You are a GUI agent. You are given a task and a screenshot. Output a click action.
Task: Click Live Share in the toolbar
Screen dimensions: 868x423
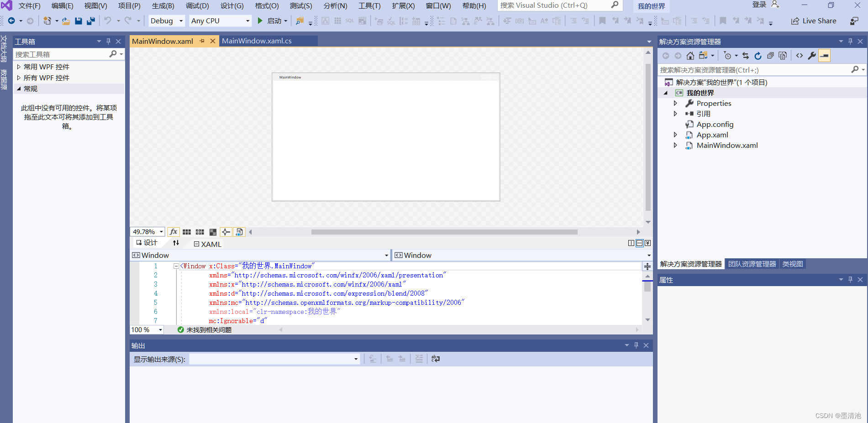[814, 21]
